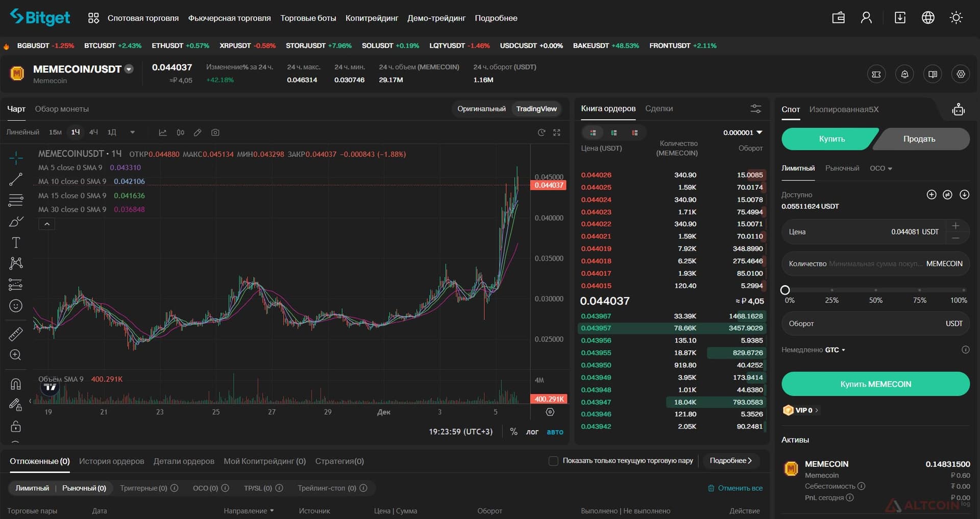Click the Подробнее button in orders panel
Image resolution: width=980 pixels, height=519 pixels.
click(731, 461)
